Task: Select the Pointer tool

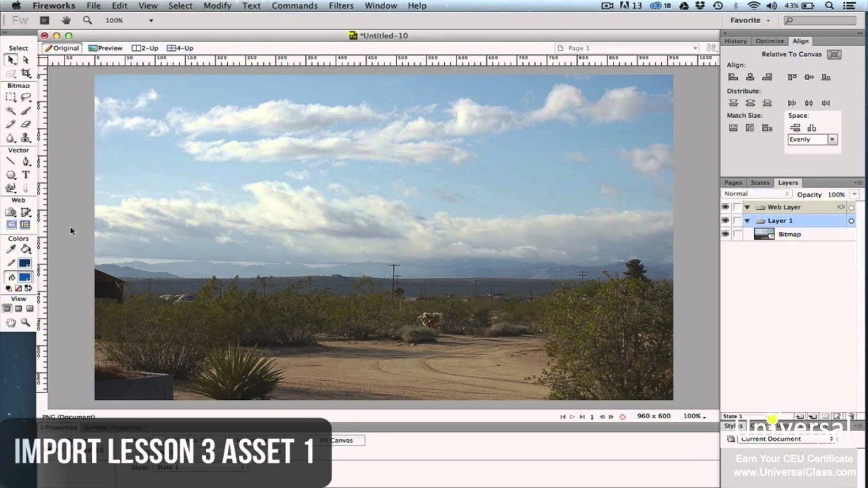Action: click(11, 60)
